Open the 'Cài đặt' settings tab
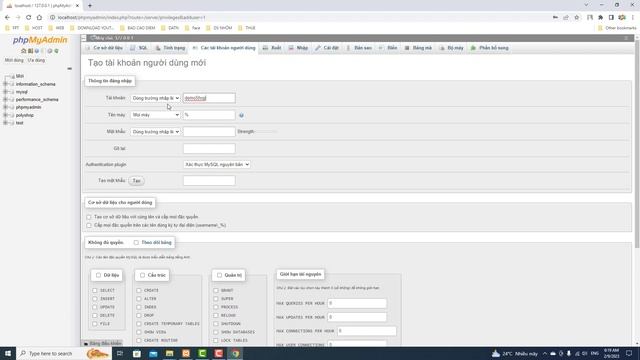The height and width of the screenshot is (360, 640). [x=327, y=48]
